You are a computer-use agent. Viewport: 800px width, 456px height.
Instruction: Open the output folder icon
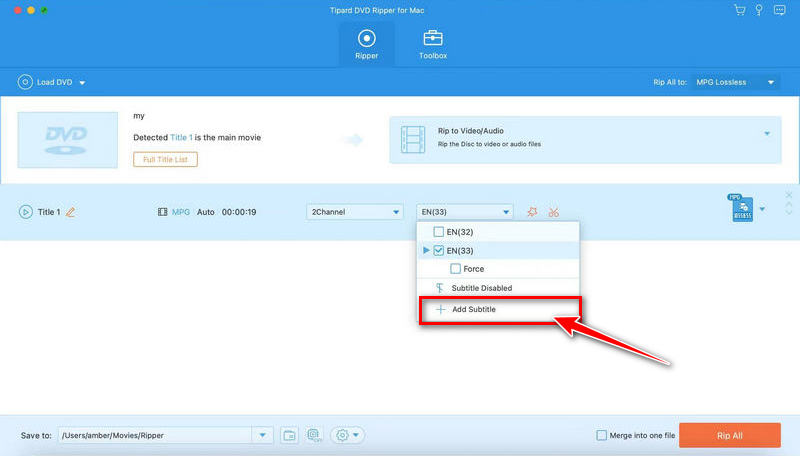point(289,435)
